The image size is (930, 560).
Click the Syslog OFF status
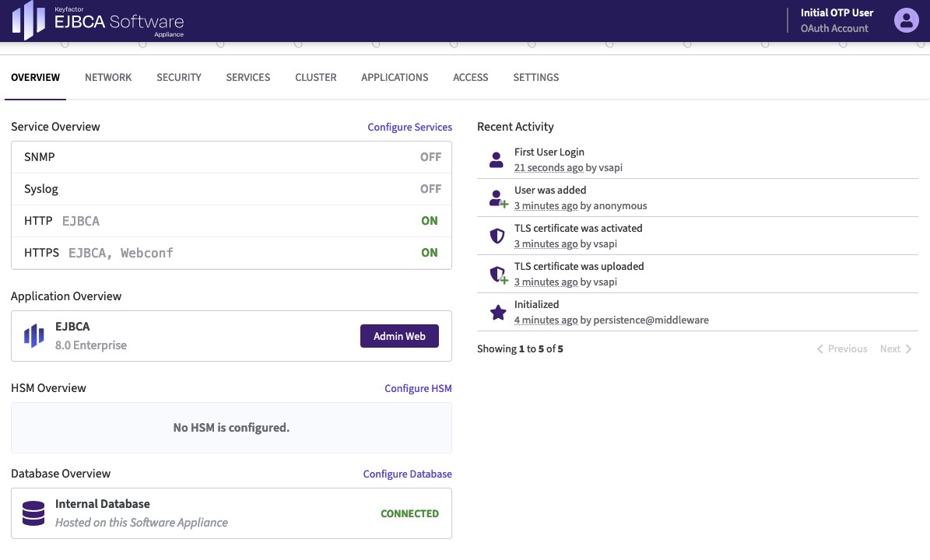pos(430,189)
